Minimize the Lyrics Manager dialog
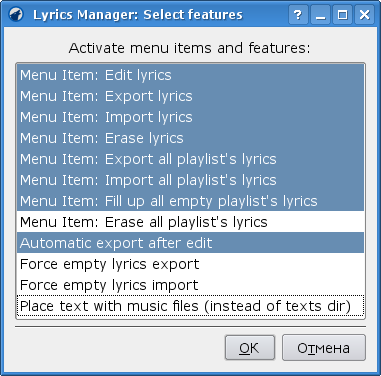The width and height of the screenshot is (381, 376). point(320,14)
